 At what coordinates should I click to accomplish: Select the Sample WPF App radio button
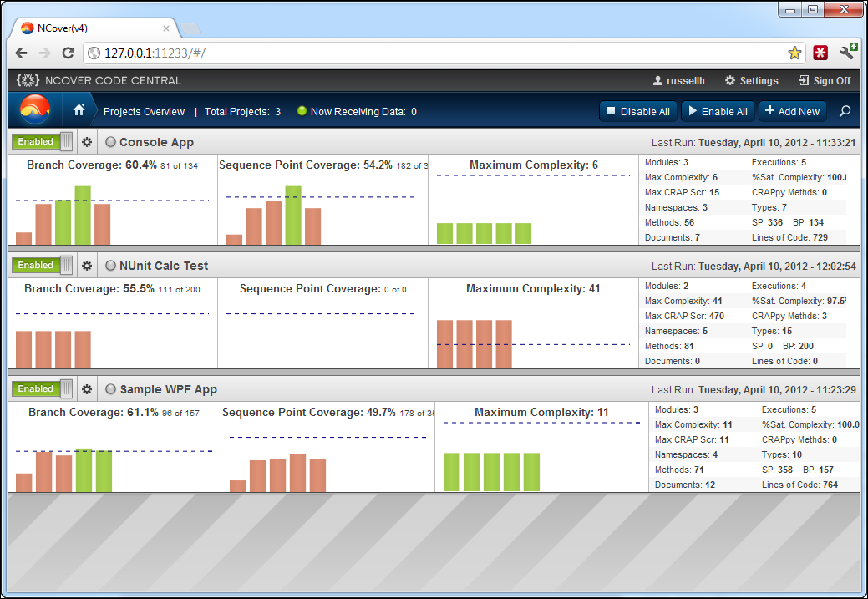(x=111, y=389)
